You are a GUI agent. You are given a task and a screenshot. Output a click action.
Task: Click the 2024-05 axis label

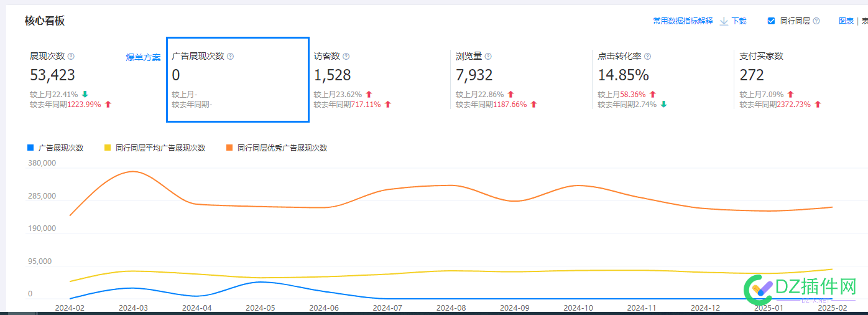pos(259,308)
